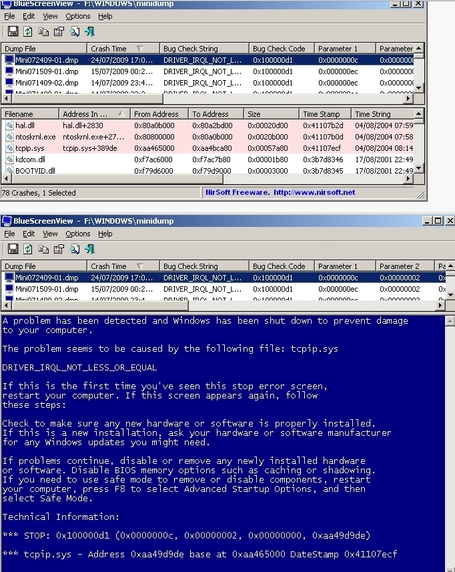The width and height of the screenshot is (455, 572).
Task: Click Copy Selected Items icon in driver-list window
Action: 43,32
